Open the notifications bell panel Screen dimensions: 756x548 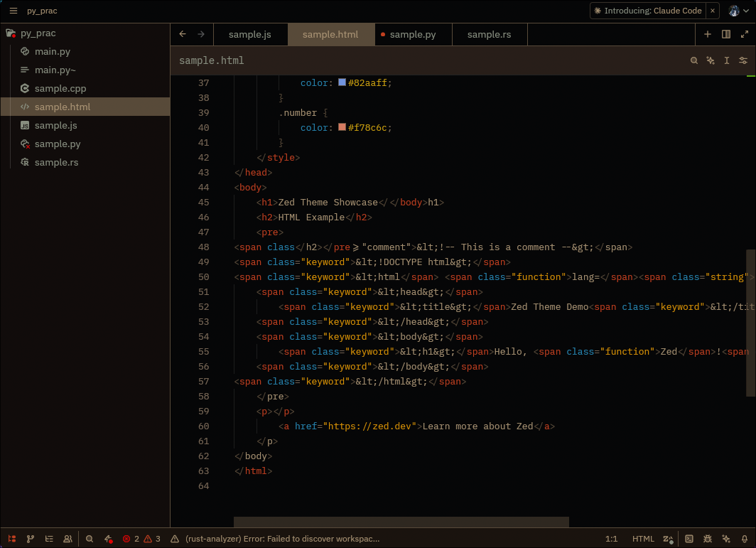pyautogui.click(x=745, y=539)
